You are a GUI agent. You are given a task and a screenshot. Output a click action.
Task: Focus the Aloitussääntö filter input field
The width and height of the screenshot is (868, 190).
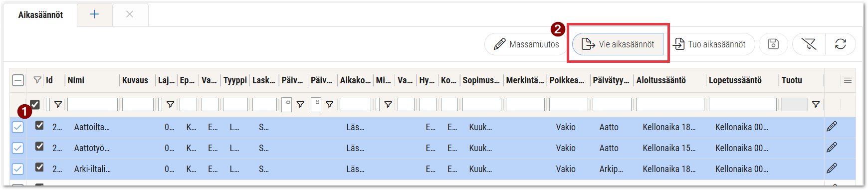point(670,104)
